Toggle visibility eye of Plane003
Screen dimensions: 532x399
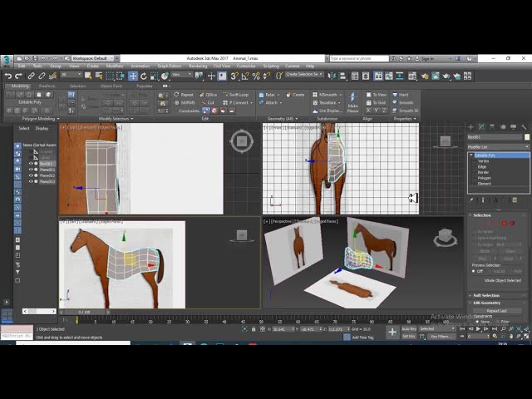click(31, 181)
